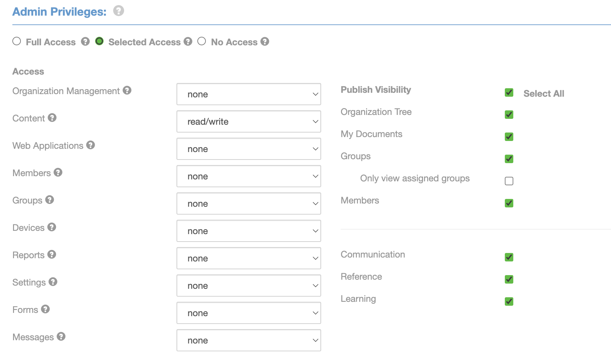Open help icon next to Selected Access
The image size is (611, 364).
point(188,41)
